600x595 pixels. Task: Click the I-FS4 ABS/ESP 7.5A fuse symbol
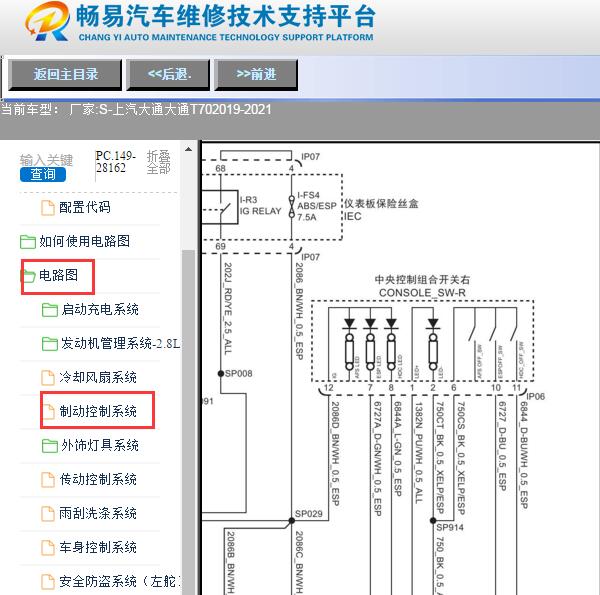click(x=292, y=207)
